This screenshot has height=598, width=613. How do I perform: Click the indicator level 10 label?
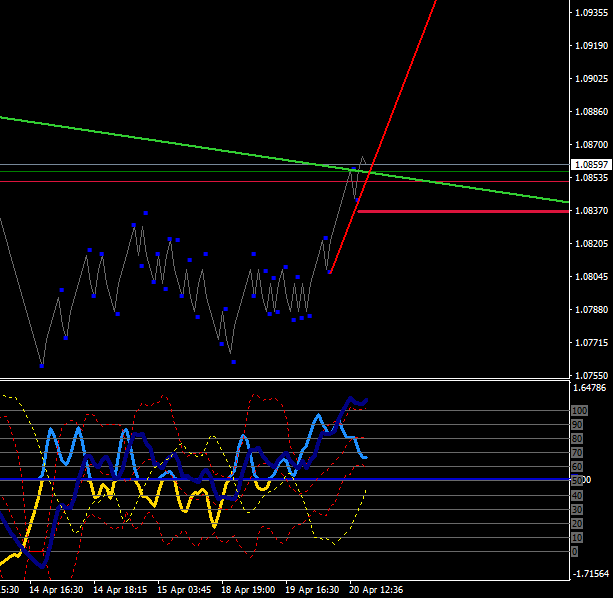pos(577,537)
